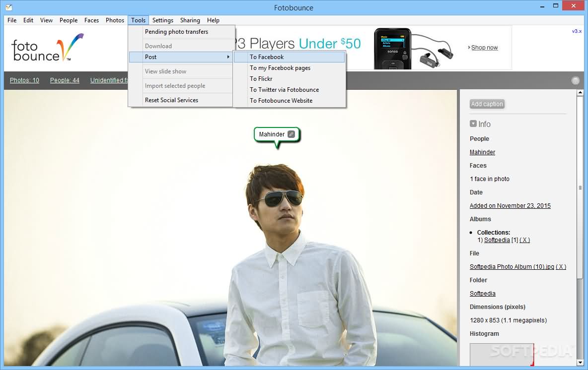Open the Photos menu
Viewport: 588px width, 370px height.
click(x=115, y=20)
